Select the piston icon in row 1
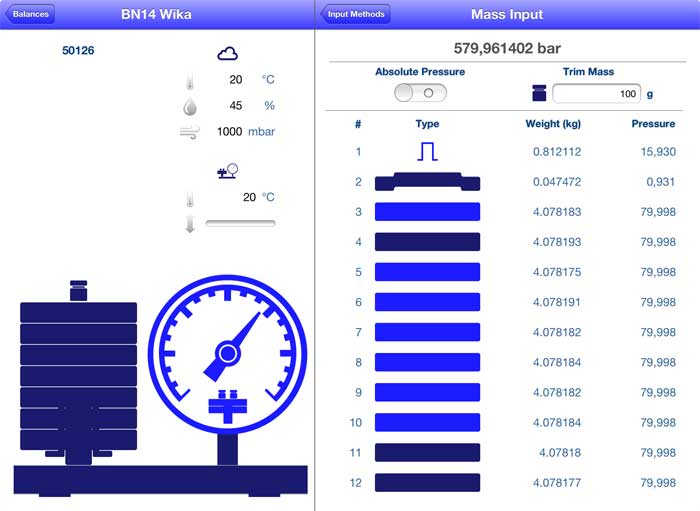700x511 pixels. pyautogui.click(x=427, y=151)
